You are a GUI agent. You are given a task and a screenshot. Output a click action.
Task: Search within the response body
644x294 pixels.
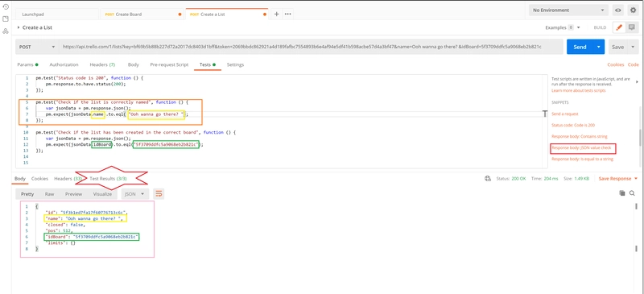632,193
